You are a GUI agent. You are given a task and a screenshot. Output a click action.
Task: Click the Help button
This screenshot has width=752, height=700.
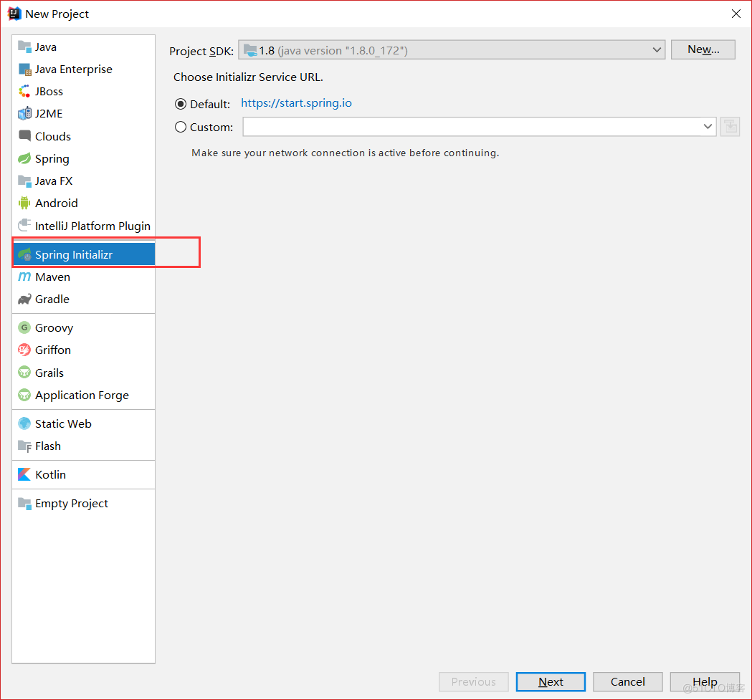(x=705, y=682)
